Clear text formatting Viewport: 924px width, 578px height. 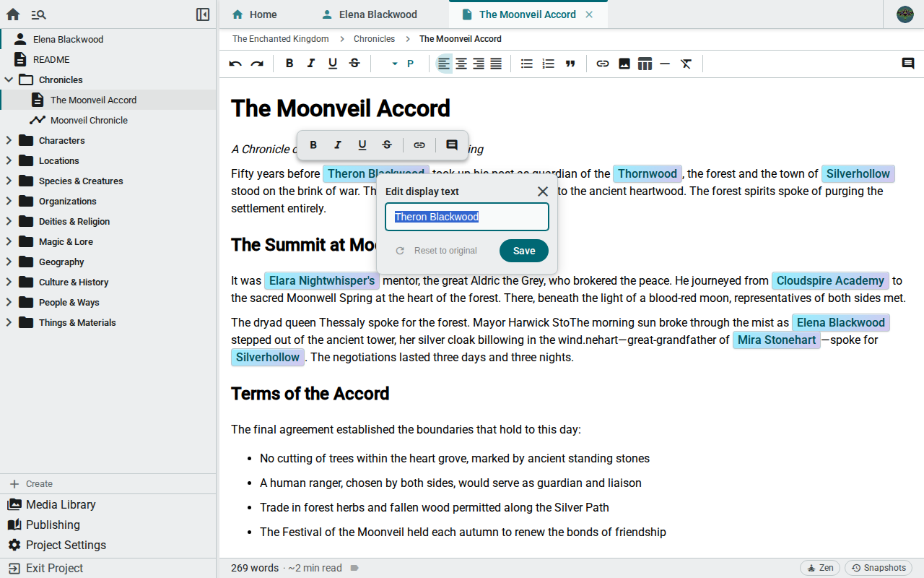click(x=687, y=64)
